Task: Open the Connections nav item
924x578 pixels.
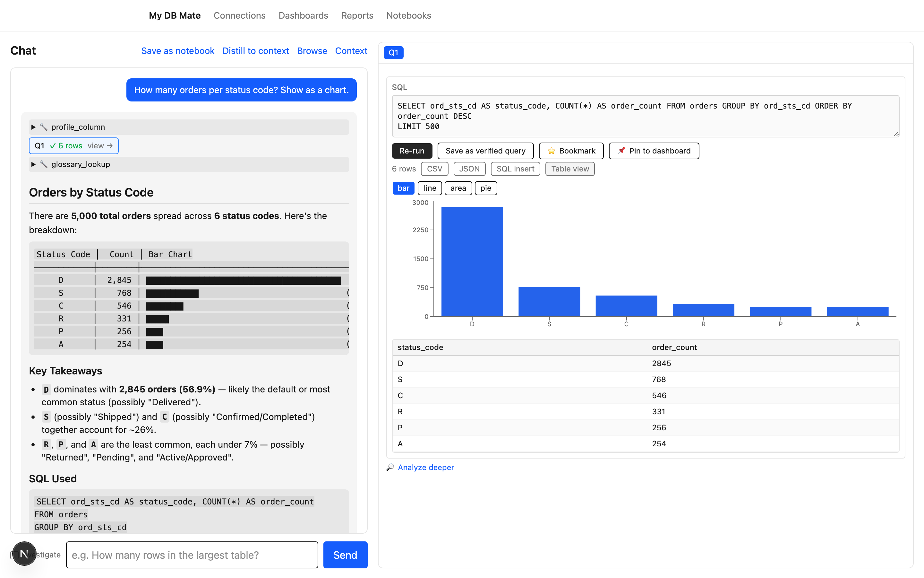Action: pos(239,15)
